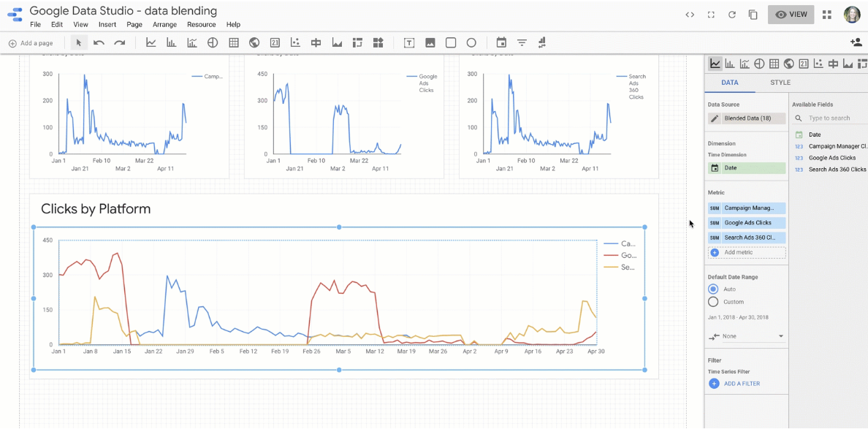Select the image insert tool
Screen dimensions: 868x440
430,42
